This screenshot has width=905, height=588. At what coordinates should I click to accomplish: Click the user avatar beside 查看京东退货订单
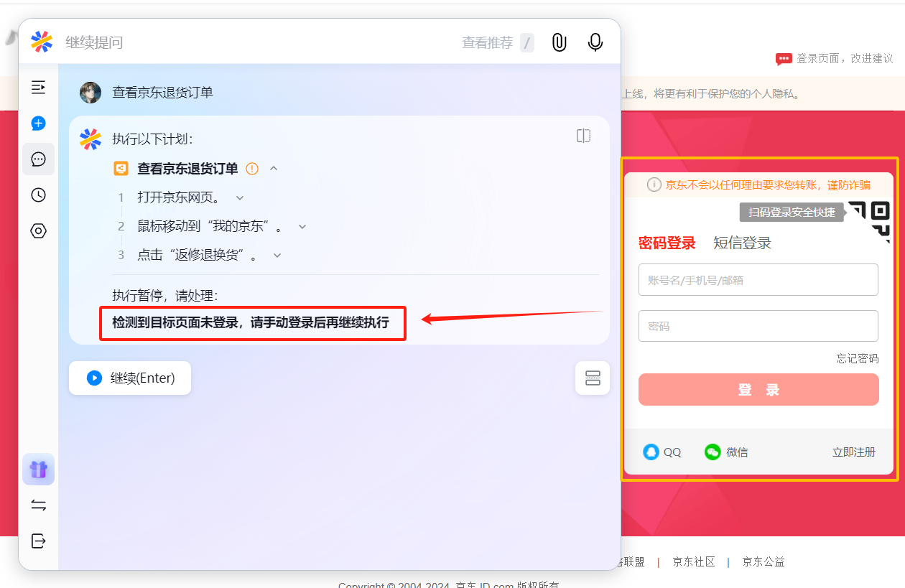[90, 93]
